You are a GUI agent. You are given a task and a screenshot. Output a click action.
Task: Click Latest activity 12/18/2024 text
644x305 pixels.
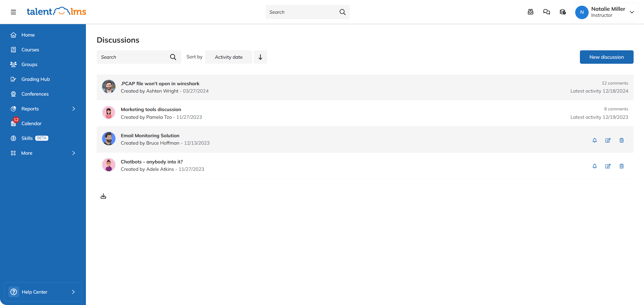(x=599, y=91)
